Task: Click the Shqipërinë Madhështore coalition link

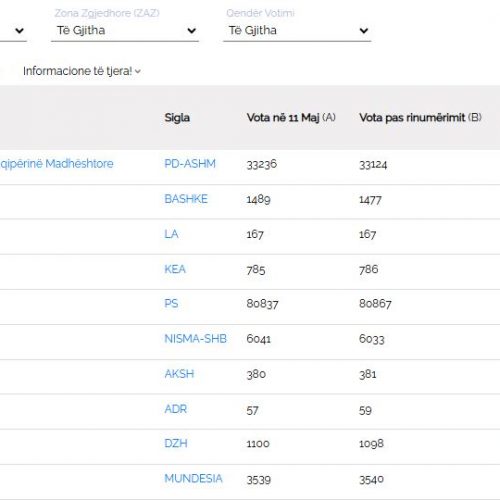Action: coord(57,164)
